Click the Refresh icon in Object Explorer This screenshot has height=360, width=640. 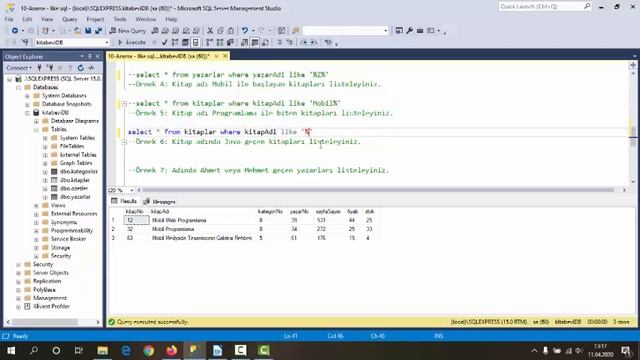[81, 68]
